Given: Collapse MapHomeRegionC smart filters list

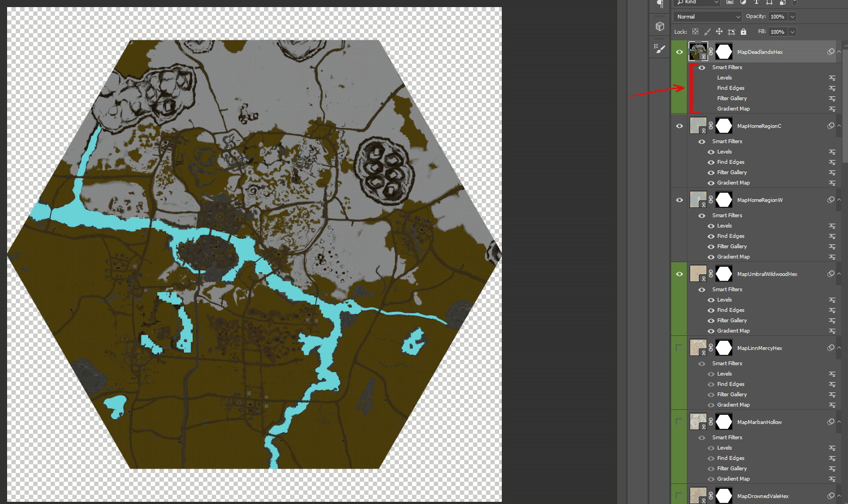Looking at the screenshot, I should point(839,126).
